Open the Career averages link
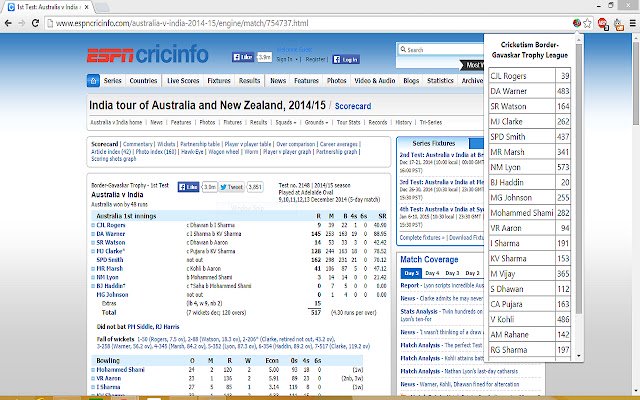The image size is (640, 400). pyautogui.click(x=338, y=144)
